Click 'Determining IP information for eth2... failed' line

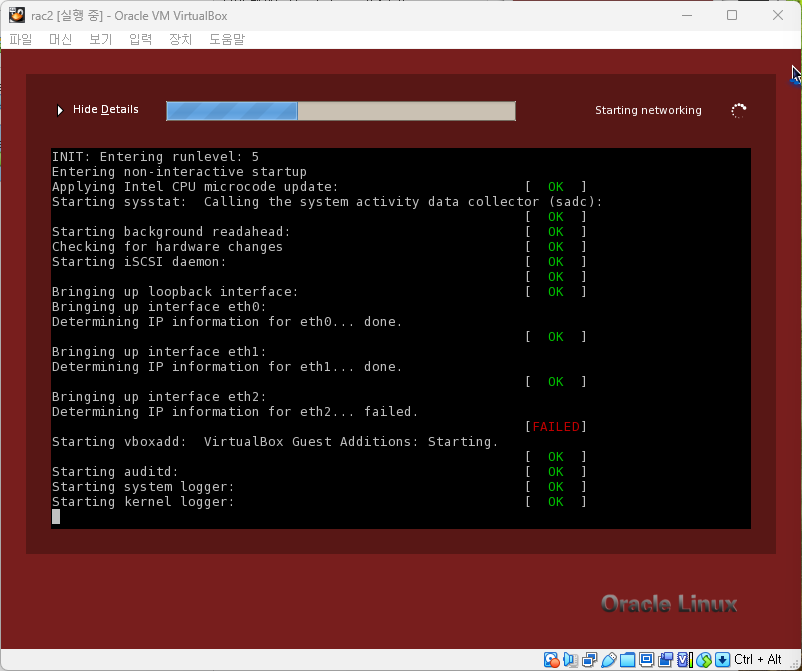235,412
